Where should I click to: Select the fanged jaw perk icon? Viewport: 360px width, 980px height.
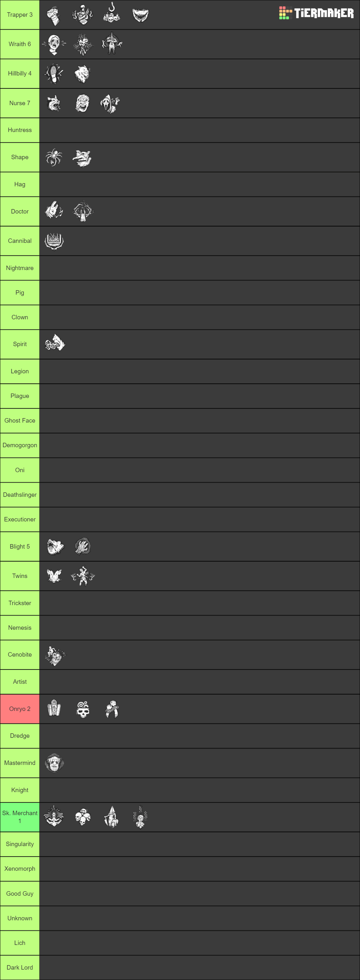tap(141, 15)
